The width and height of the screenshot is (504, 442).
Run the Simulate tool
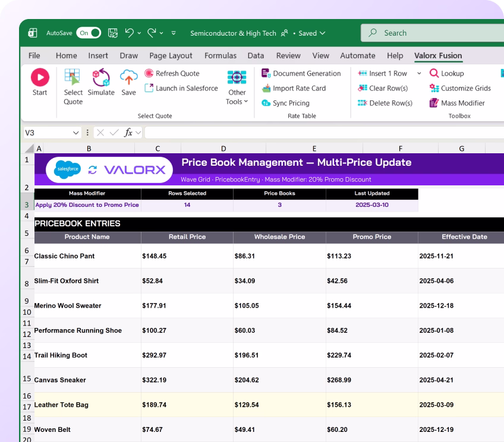pos(101,82)
